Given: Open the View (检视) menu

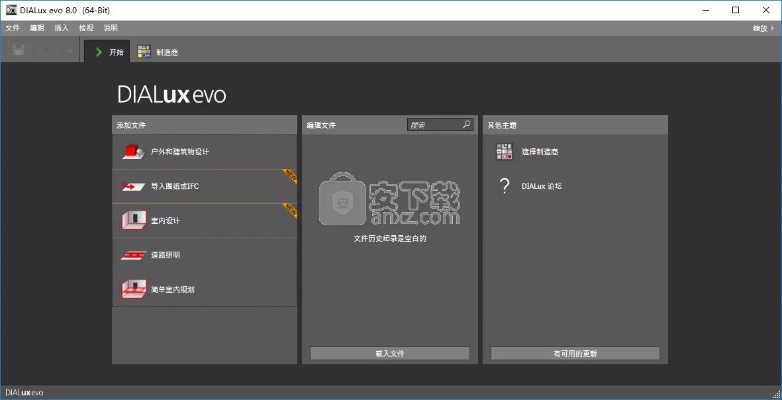Looking at the screenshot, I should tap(86, 28).
